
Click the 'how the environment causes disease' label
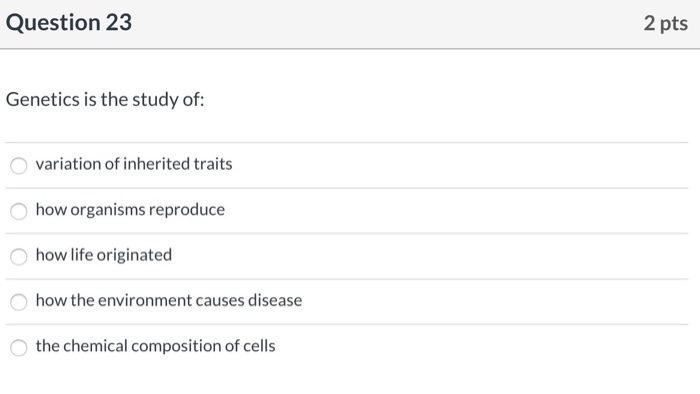click(169, 300)
